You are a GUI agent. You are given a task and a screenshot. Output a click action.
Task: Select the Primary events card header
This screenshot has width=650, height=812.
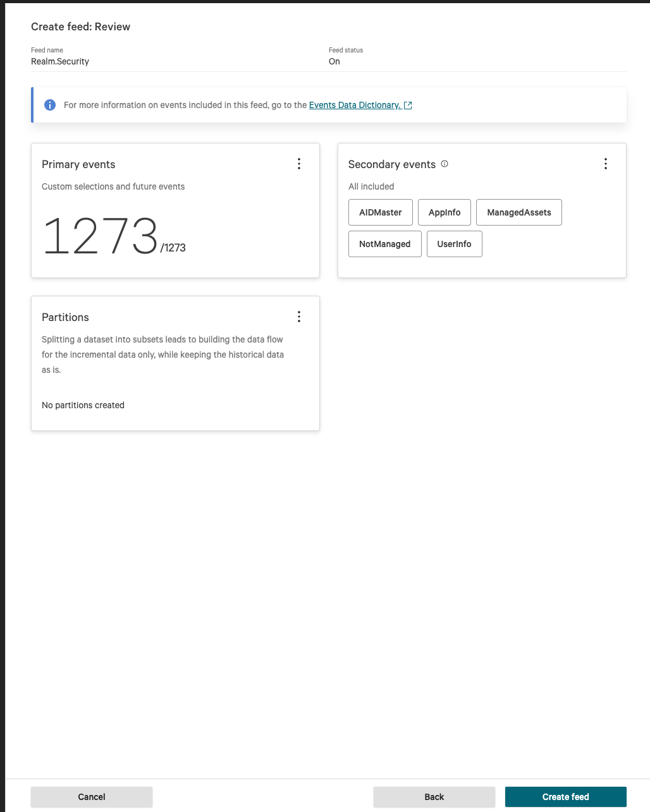pos(78,164)
